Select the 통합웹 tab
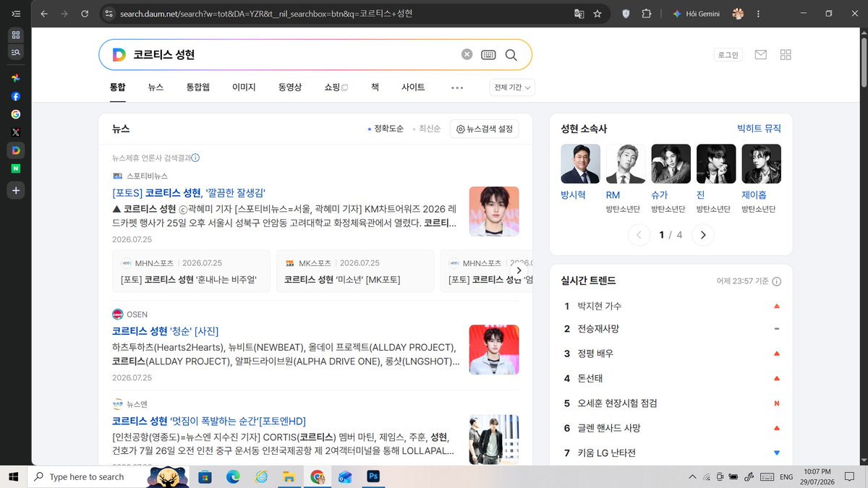The height and width of the screenshot is (488, 868). tap(198, 87)
